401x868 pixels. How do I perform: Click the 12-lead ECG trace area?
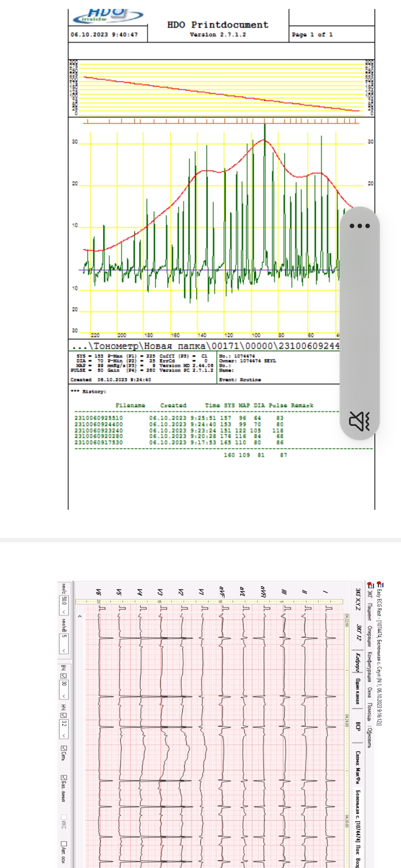pos(214,736)
